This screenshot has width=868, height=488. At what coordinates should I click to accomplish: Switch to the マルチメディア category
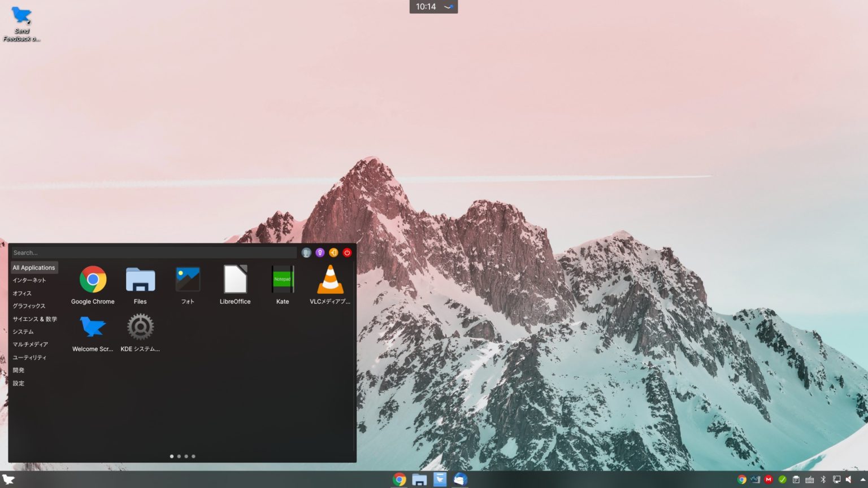(x=31, y=344)
